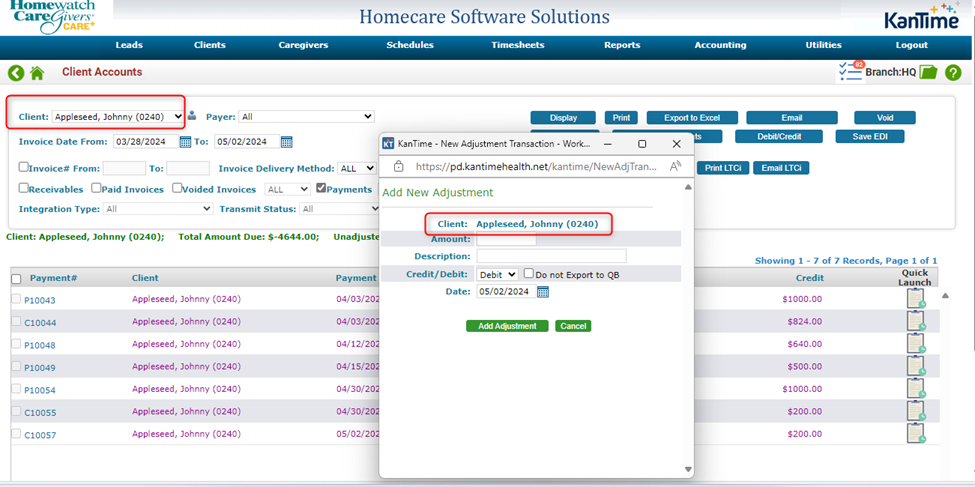This screenshot has height=487, width=975.
Task: Tick the Paid Invoices checkbox
Action: coord(96,188)
